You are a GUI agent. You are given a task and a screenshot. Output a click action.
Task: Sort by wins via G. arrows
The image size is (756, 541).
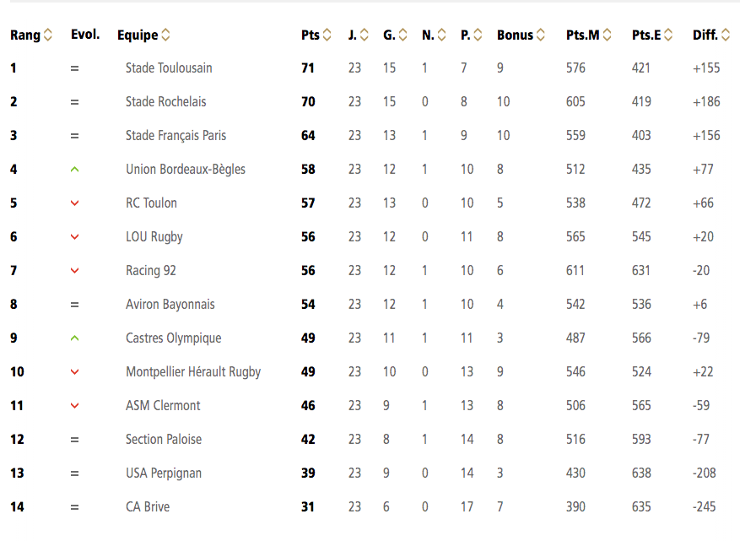402,35
